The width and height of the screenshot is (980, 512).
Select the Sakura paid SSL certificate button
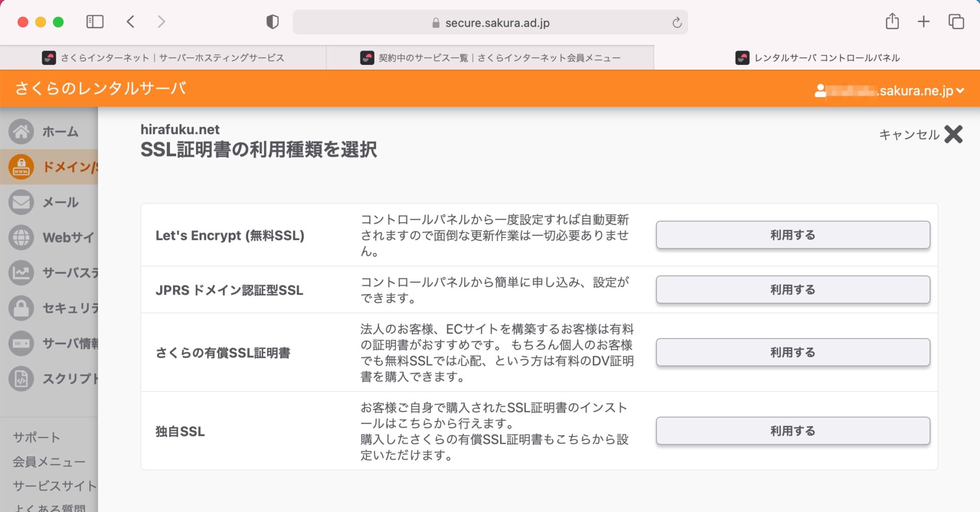[x=793, y=352]
